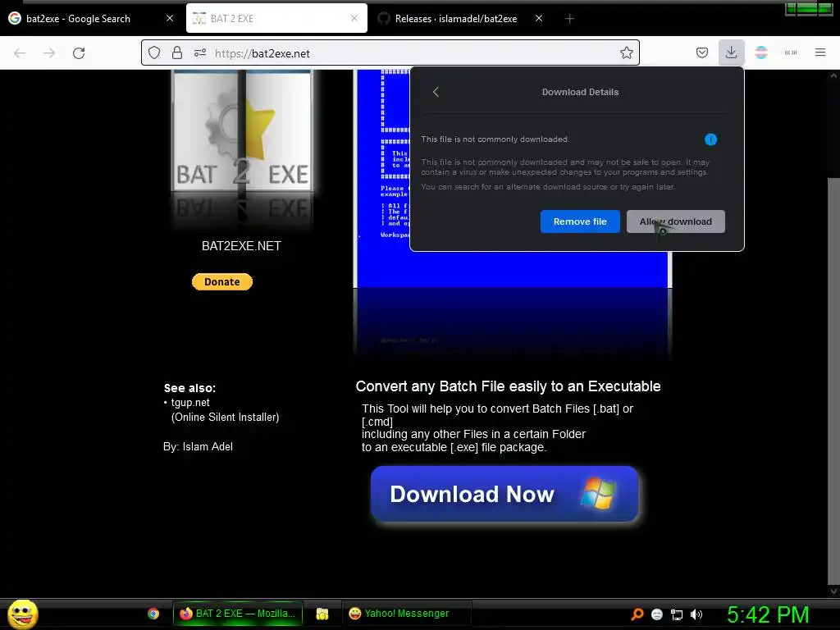Screen dimensions: 840x630
Task: Click the Download Now button
Action: click(504, 494)
